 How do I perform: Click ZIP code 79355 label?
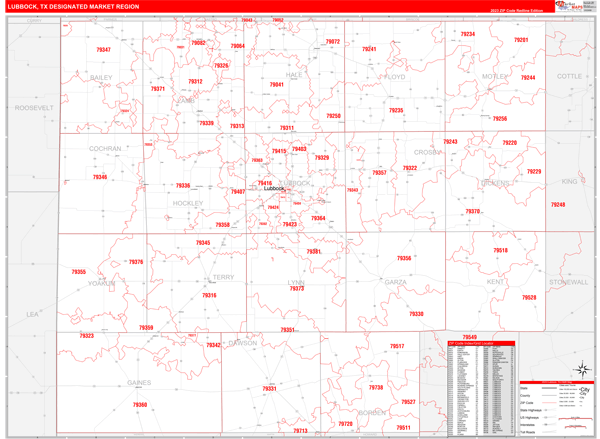coord(78,272)
